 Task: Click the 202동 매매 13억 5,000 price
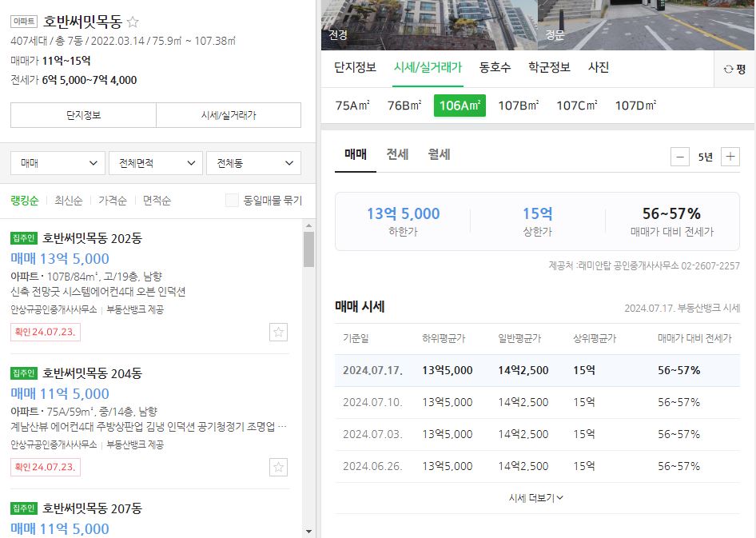coord(60,259)
